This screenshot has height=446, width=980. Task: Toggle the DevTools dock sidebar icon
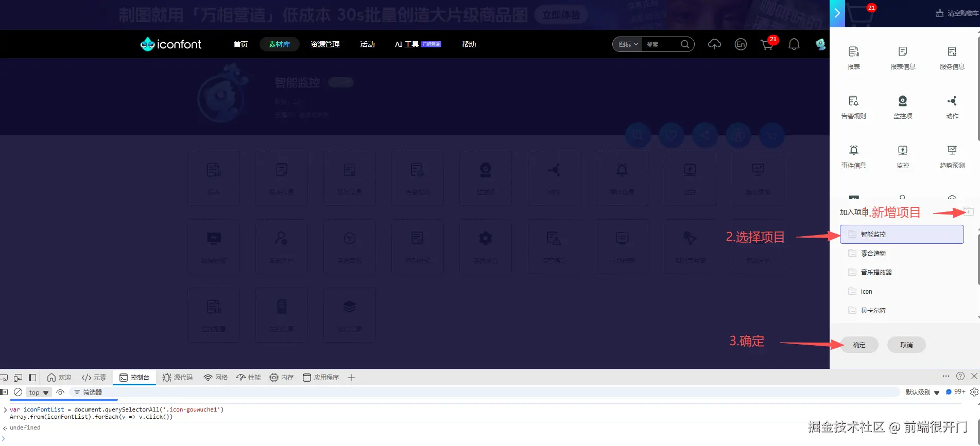pyautogui.click(x=32, y=378)
